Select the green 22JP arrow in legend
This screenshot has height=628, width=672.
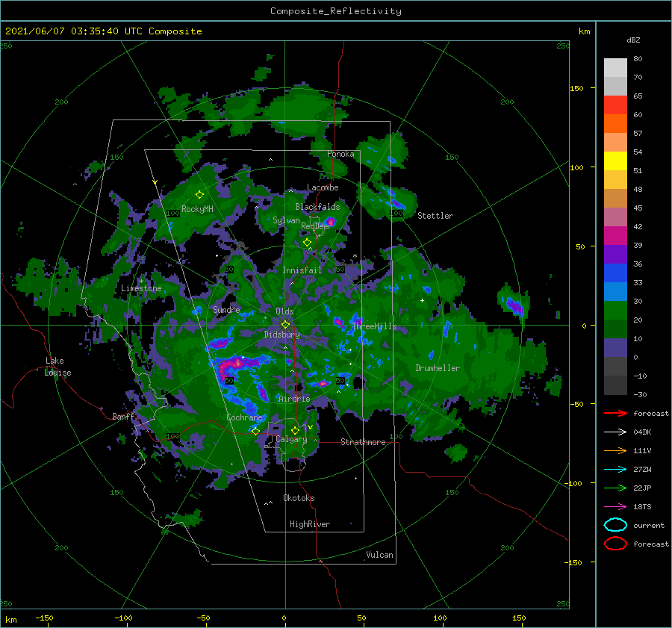[x=615, y=488]
